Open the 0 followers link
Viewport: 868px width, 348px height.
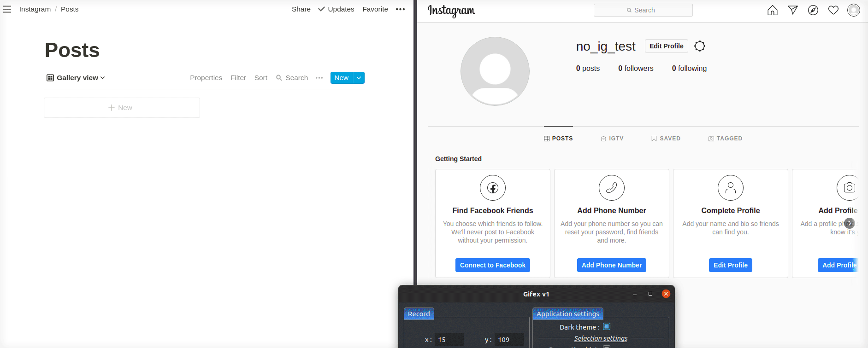pyautogui.click(x=636, y=68)
